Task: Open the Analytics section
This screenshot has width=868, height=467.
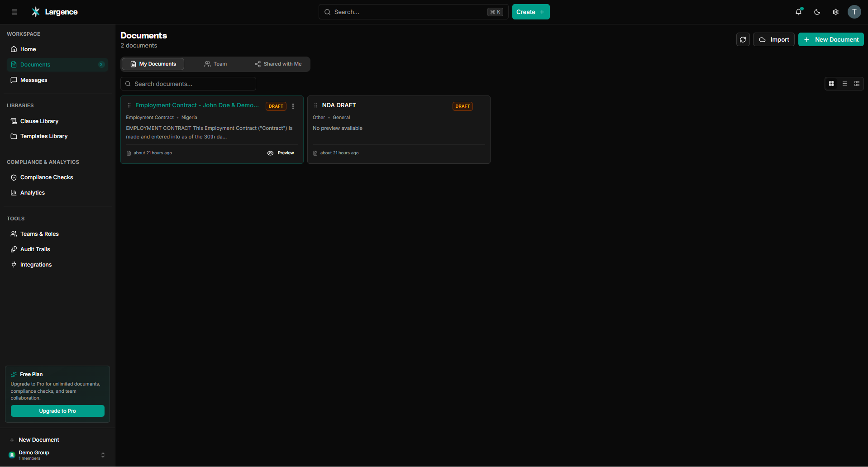Action: pyautogui.click(x=32, y=192)
